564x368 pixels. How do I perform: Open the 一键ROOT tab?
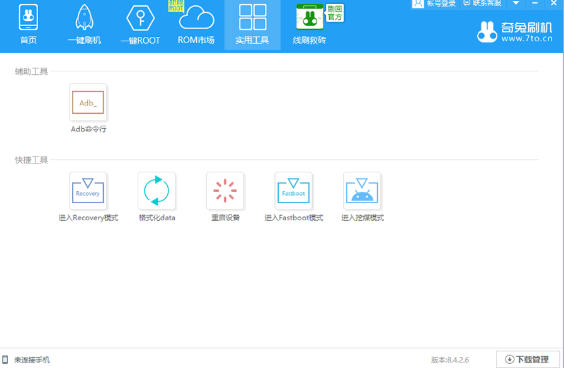click(140, 24)
